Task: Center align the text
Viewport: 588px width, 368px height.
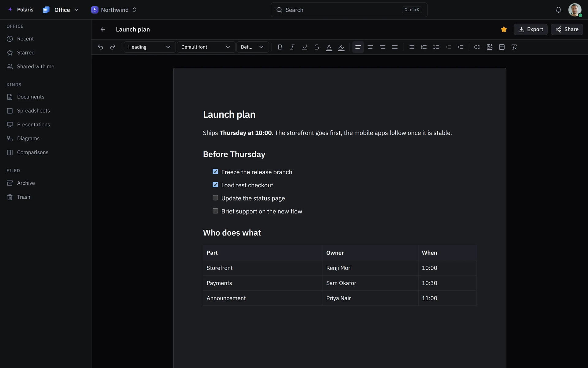Action: pyautogui.click(x=370, y=47)
